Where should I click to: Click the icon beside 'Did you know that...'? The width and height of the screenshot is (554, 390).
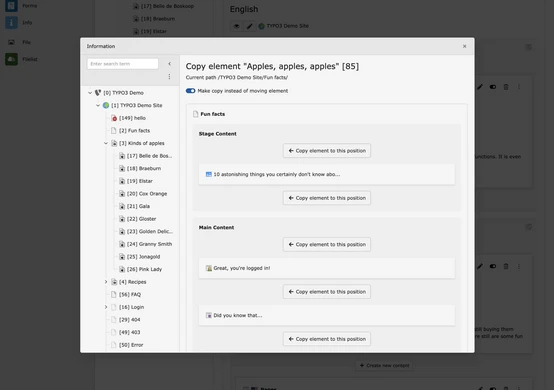(x=209, y=315)
